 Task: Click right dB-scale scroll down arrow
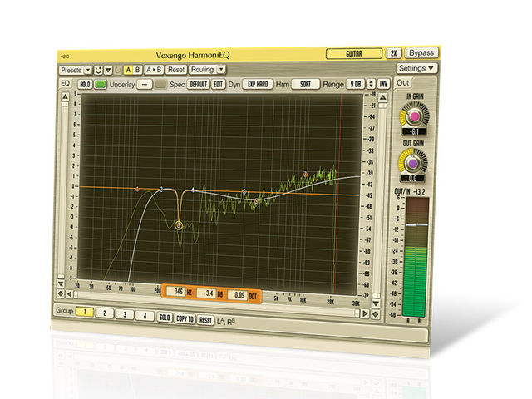point(376,303)
